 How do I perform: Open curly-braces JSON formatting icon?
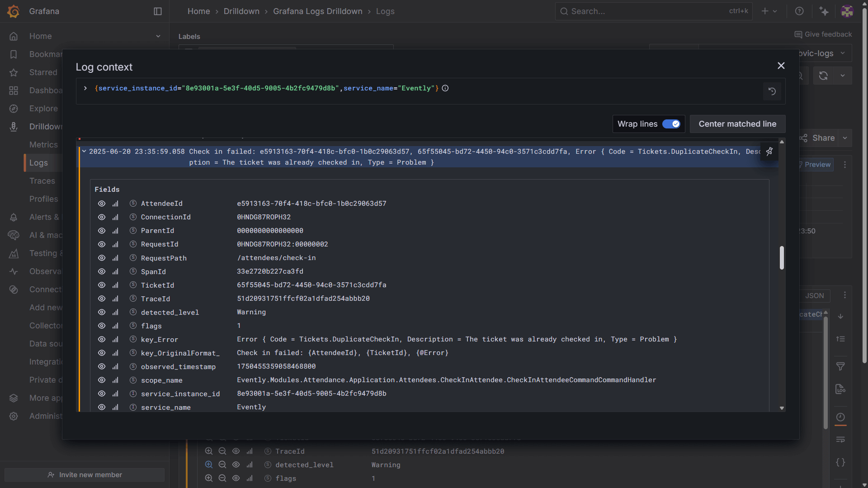pyautogui.click(x=840, y=462)
